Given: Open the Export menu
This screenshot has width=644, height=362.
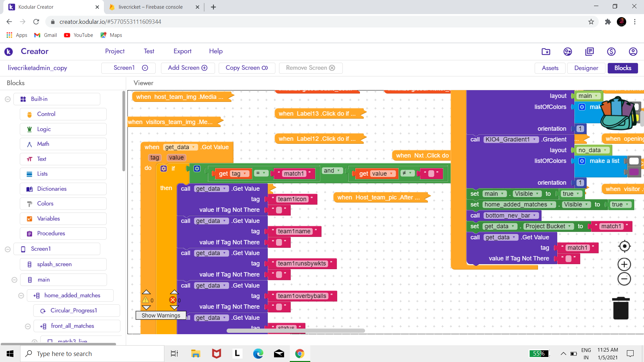Looking at the screenshot, I should pyautogui.click(x=182, y=51).
